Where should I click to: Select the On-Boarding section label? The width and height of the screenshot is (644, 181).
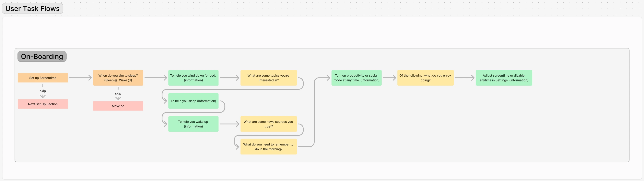point(42,56)
